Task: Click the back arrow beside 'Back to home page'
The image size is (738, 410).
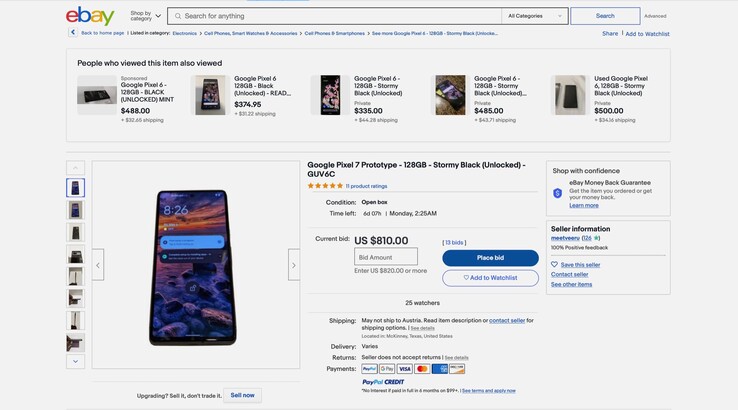Action: [x=73, y=33]
